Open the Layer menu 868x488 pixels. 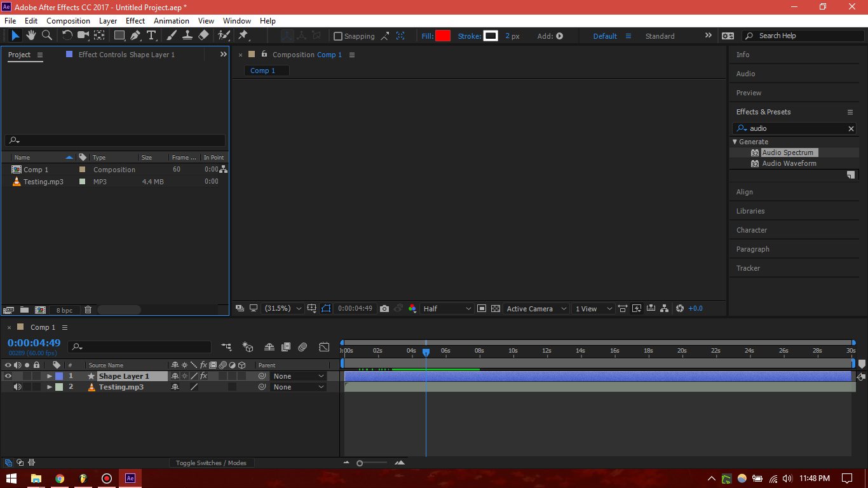[x=108, y=21]
